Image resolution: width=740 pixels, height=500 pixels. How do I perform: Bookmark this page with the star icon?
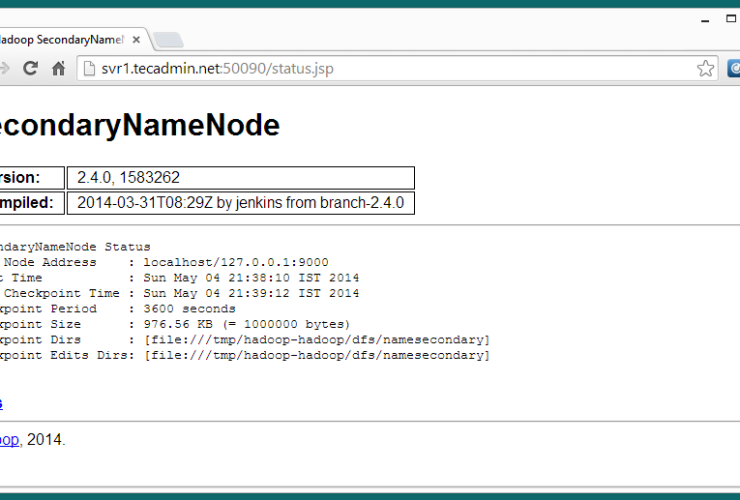click(x=705, y=68)
